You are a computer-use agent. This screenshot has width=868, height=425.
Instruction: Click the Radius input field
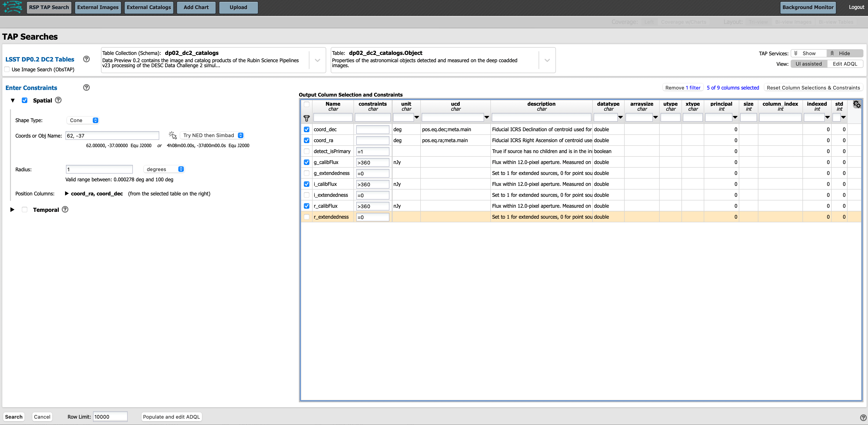click(x=99, y=169)
